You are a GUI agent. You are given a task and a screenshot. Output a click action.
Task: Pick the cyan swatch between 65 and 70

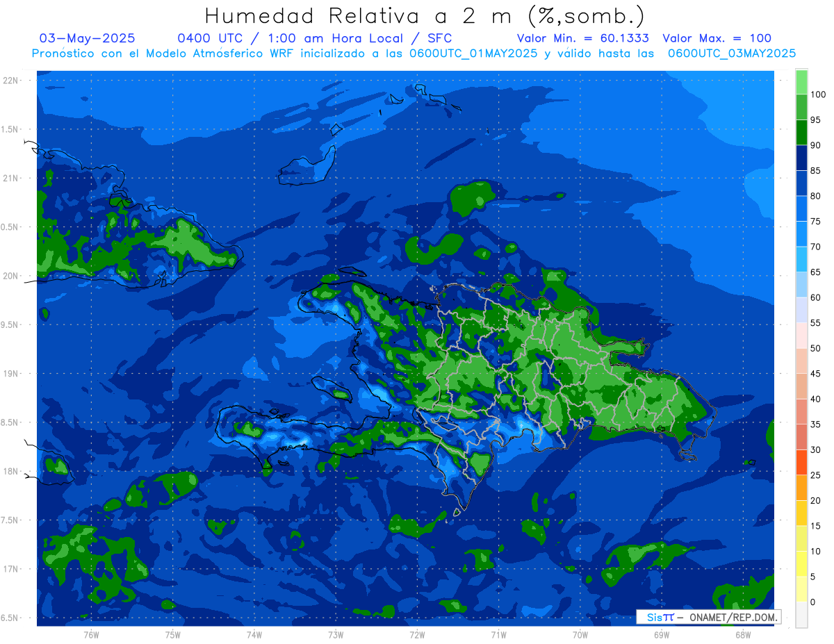[x=801, y=259]
